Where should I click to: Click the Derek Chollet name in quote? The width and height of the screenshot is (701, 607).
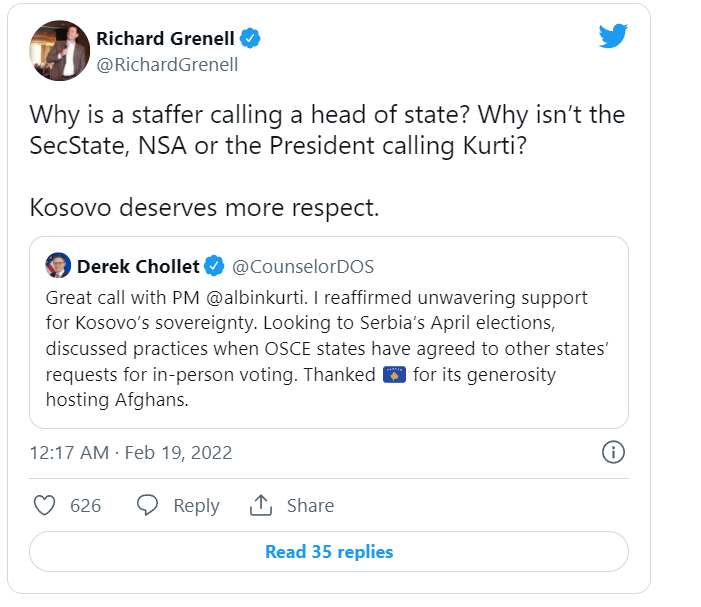(138, 266)
